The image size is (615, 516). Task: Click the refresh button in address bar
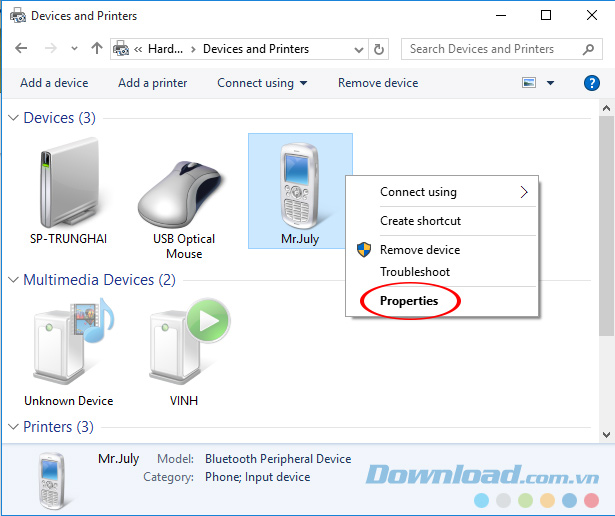pyautogui.click(x=378, y=49)
